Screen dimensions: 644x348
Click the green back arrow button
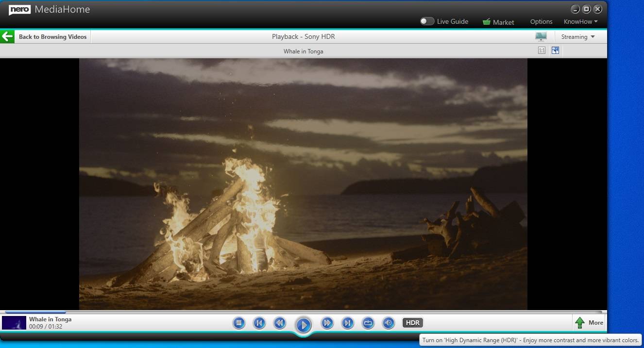click(7, 36)
